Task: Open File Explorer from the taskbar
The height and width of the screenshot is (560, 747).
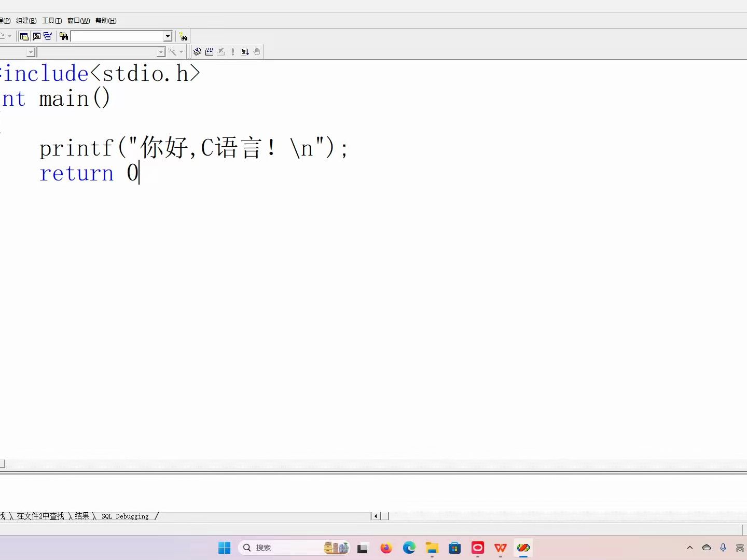Action: [x=432, y=548]
